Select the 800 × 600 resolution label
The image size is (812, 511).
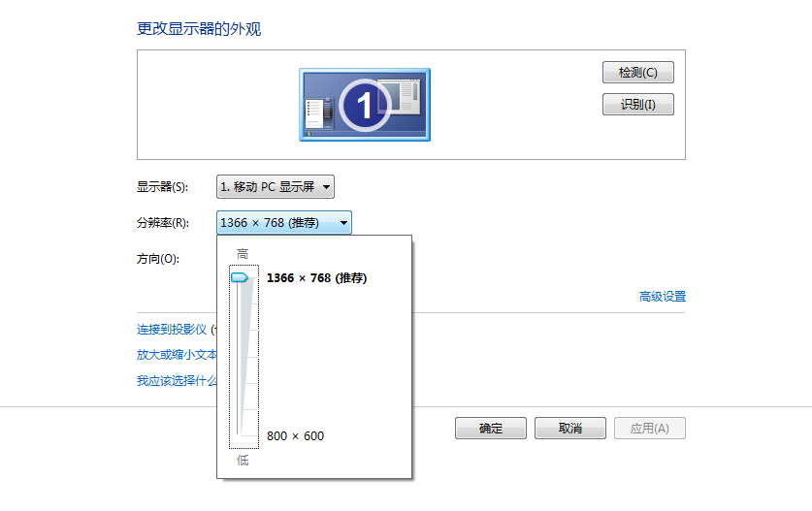pyautogui.click(x=295, y=436)
